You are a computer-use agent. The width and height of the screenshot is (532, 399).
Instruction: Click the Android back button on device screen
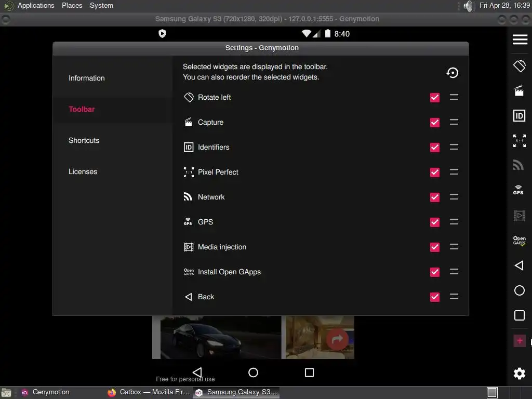click(x=197, y=372)
